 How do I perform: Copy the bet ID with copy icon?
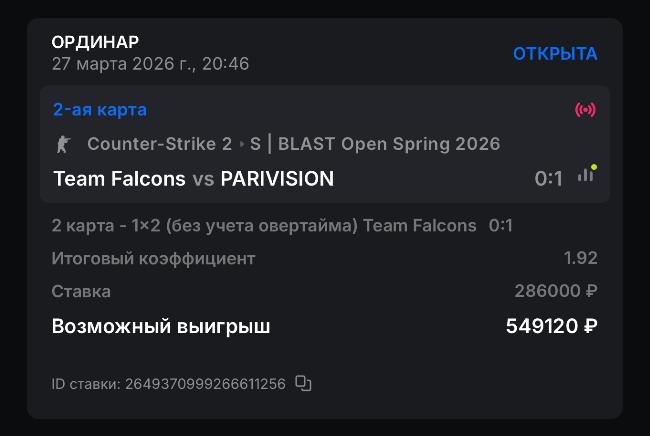304,383
